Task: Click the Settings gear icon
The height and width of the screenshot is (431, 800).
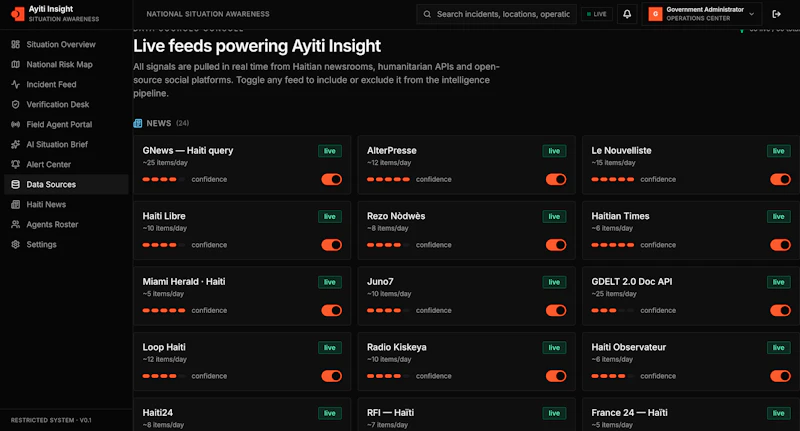Action: (x=16, y=244)
